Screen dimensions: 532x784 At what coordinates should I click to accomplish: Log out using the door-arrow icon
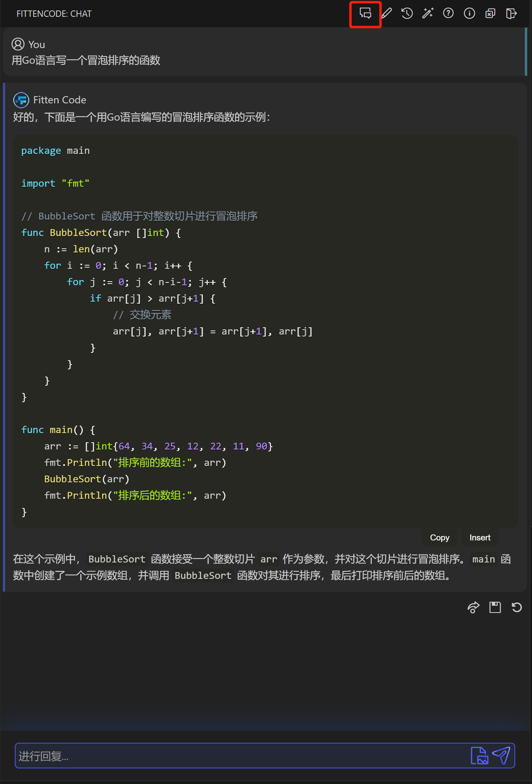coord(511,14)
